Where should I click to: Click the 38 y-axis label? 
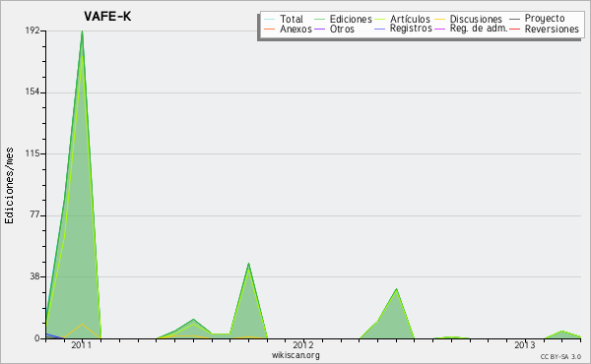click(34, 276)
